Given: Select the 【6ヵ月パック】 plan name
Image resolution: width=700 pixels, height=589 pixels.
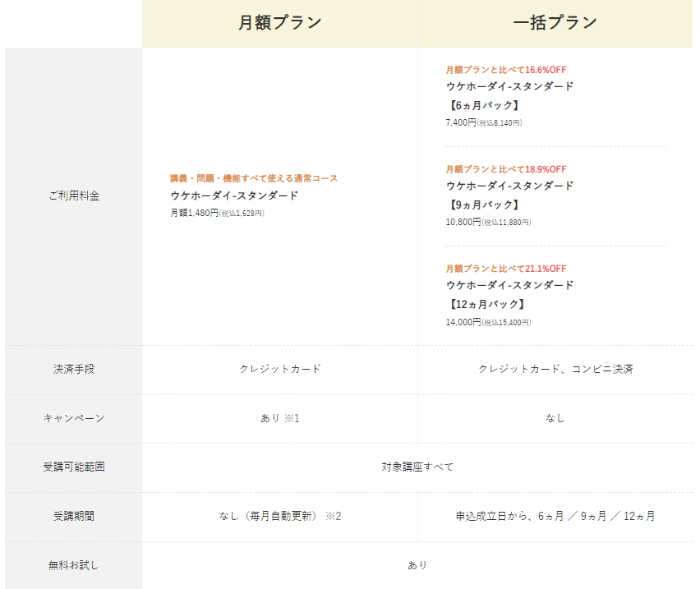Looking at the screenshot, I should click(x=484, y=105).
